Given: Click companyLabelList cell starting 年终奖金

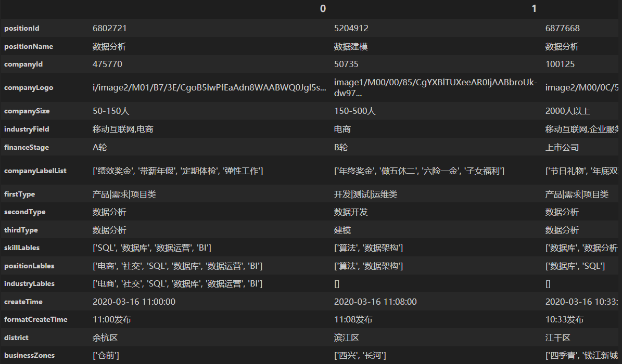Looking at the screenshot, I should click(x=420, y=171).
